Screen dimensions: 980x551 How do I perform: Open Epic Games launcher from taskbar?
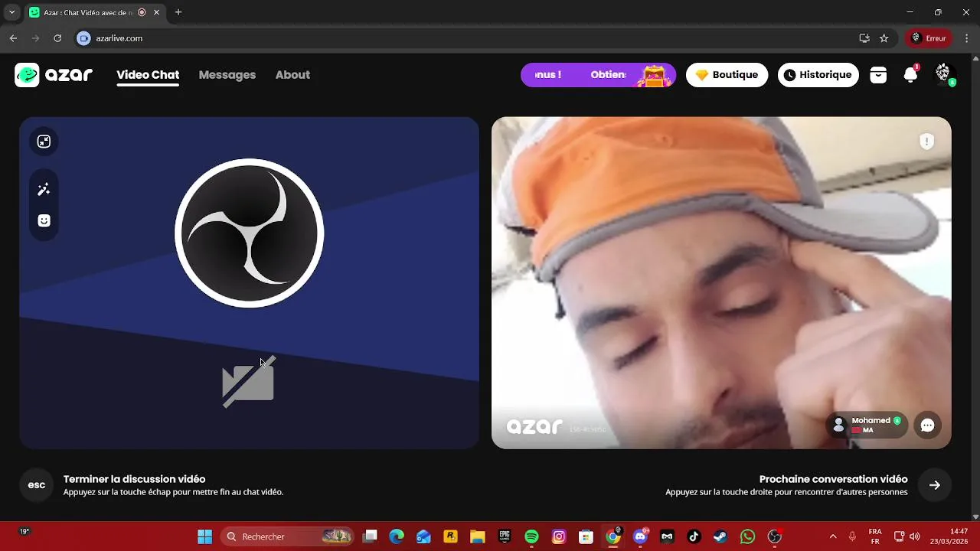pos(505,536)
